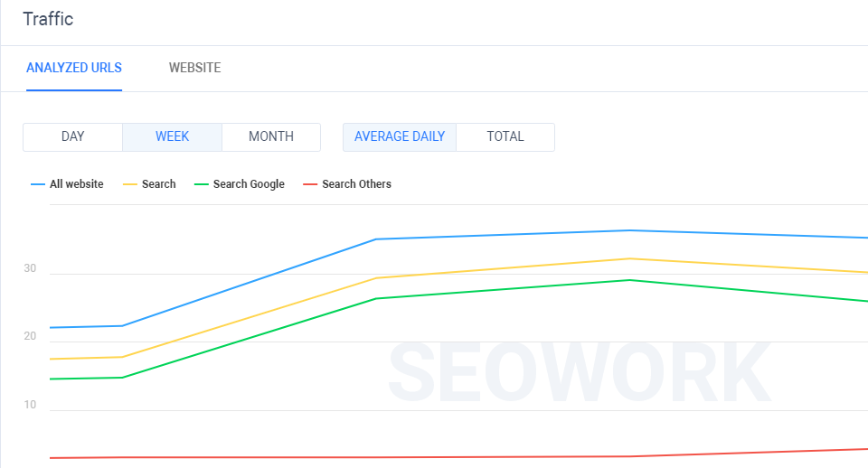This screenshot has width=868, height=468.
Task: Toggle the All website legend label
Action: (77, 184)
